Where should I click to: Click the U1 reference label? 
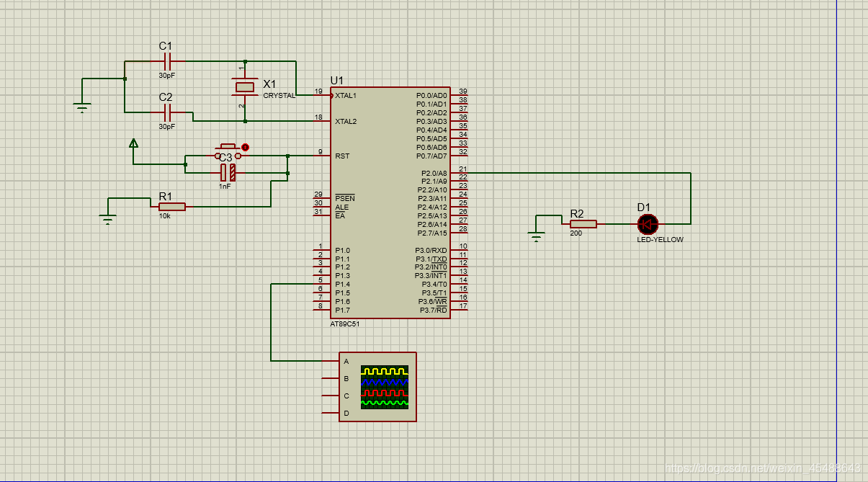[337, 80]
